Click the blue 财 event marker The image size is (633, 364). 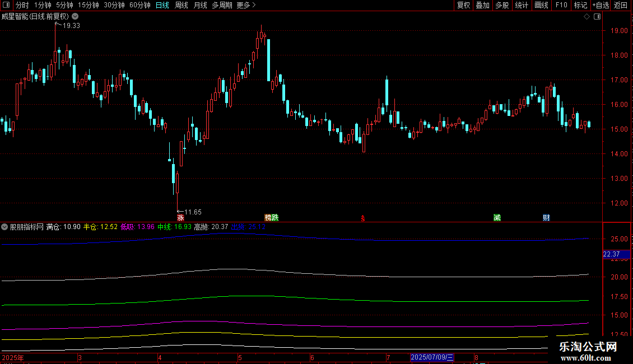point(546,217)
